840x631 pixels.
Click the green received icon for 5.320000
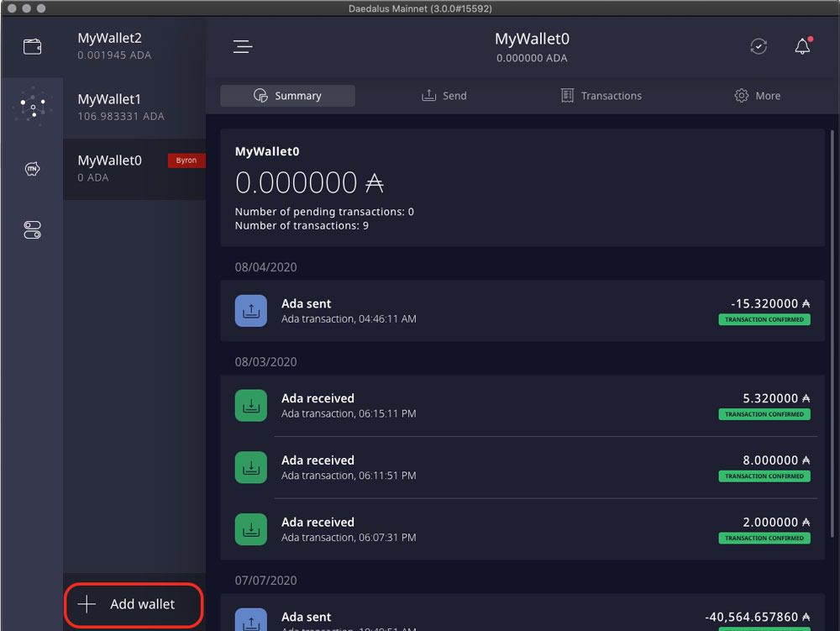(x=250, y=406)
